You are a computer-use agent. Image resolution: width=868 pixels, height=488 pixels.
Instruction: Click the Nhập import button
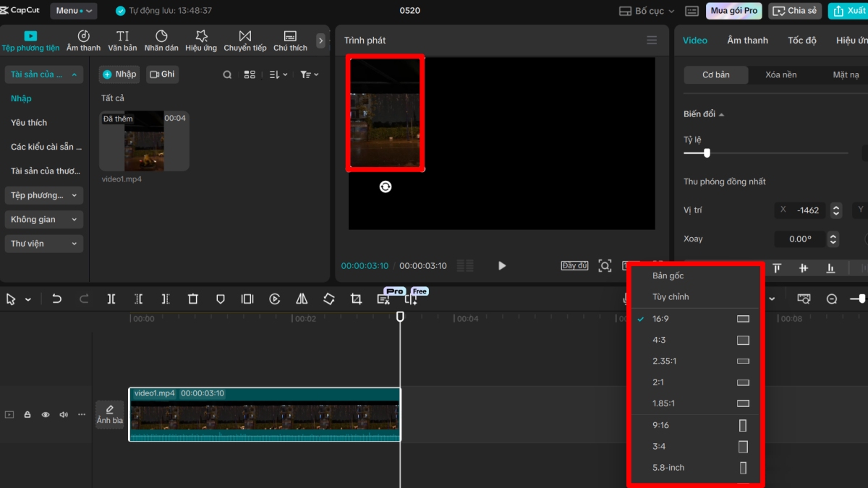click(x=119, y=74)
